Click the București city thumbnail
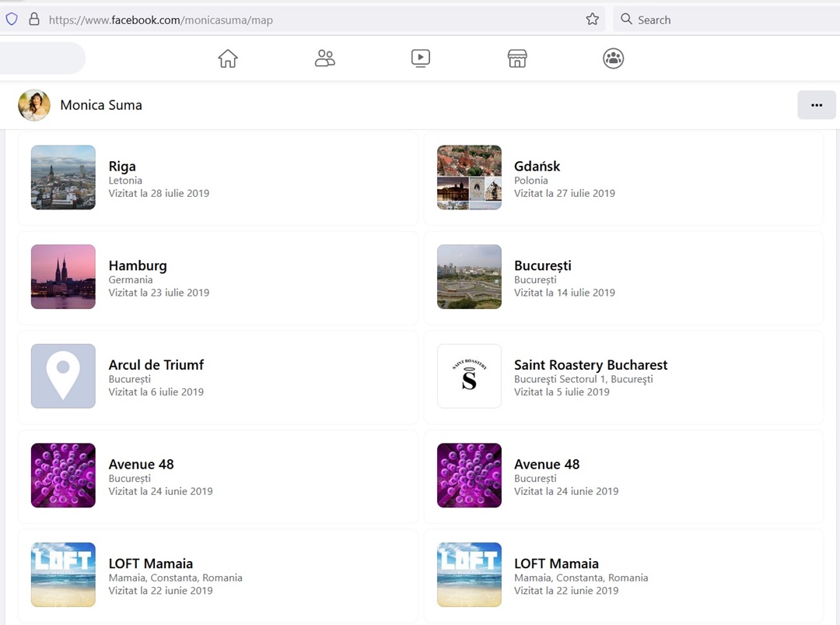 point(469,277)
